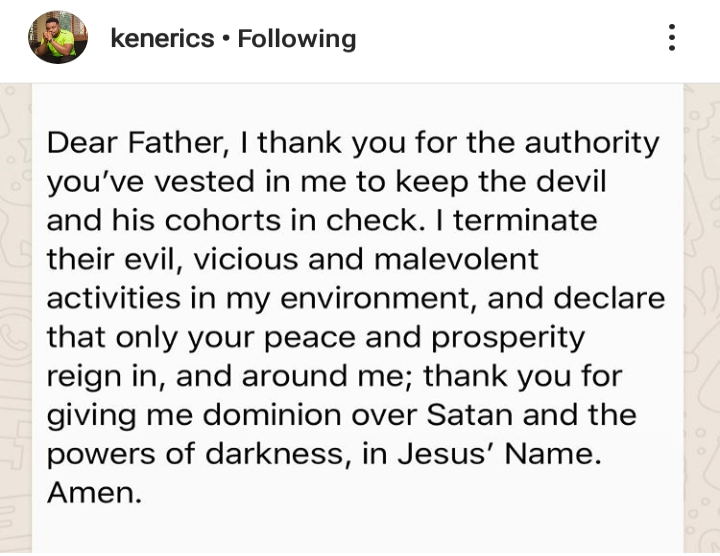720x556 pixels.
Task: Click the word "prosperity" in the post
Action: 507,338
